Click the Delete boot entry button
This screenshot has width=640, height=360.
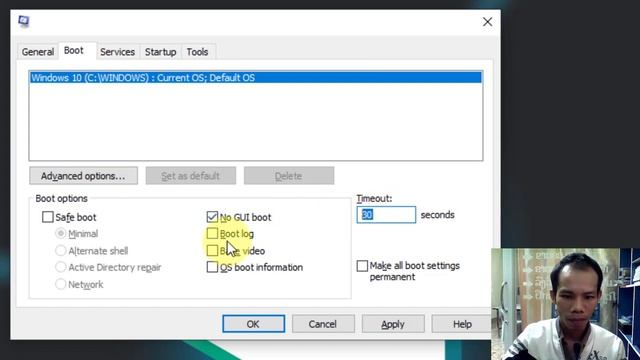pos(289,176)
